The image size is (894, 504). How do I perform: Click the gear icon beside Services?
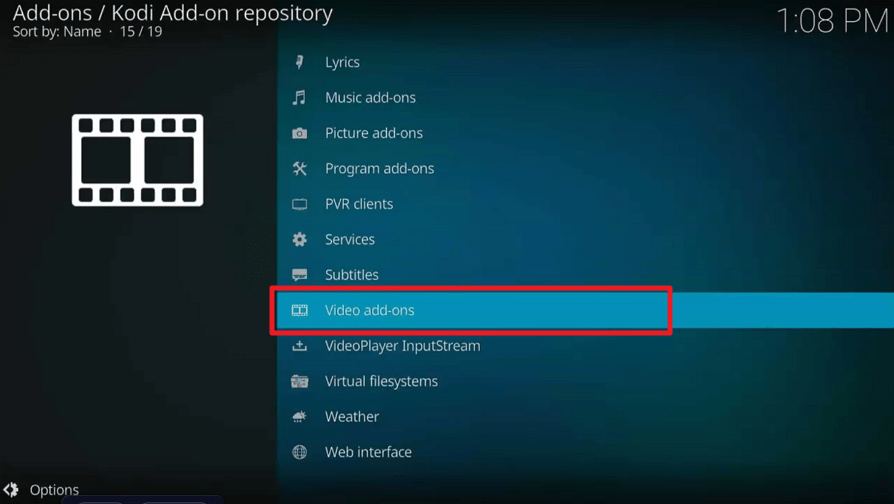[x=299, y=239]
